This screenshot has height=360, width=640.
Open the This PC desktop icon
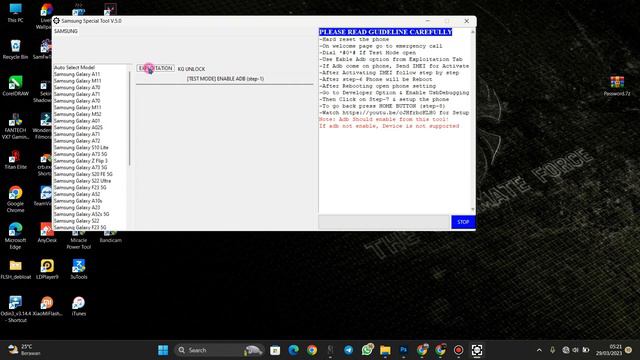click(16, 12)
